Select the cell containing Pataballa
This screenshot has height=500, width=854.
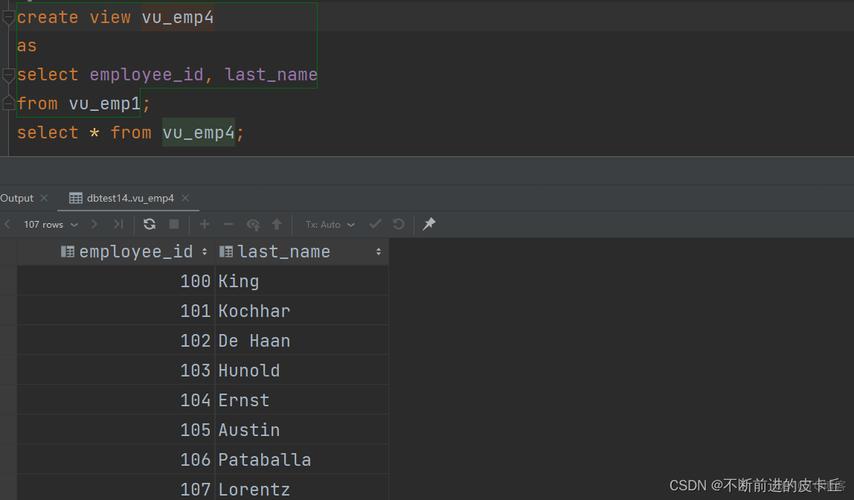[302, 460]
